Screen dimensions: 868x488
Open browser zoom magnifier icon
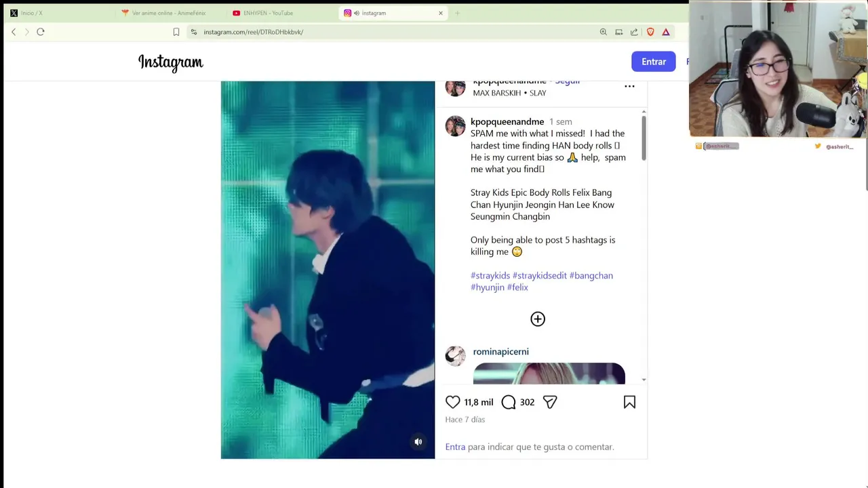(x=604, y=32)
